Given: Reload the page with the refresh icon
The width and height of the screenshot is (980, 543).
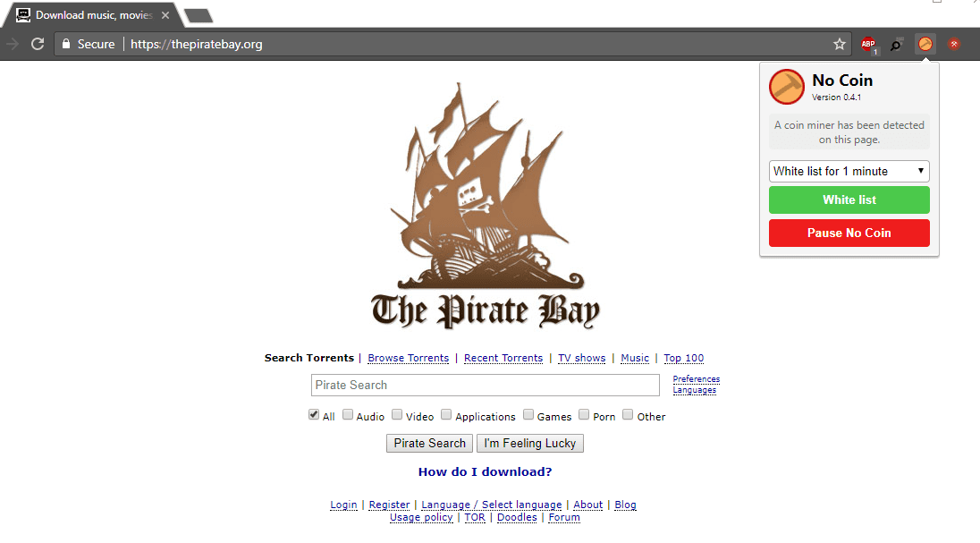Looking at the screenshot, I should click(x=38, y=45).
